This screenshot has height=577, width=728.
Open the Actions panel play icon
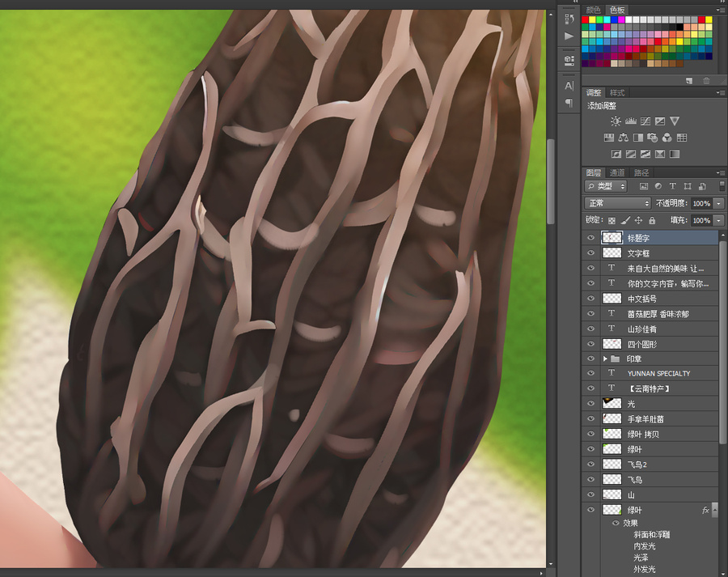click(569, 36)
